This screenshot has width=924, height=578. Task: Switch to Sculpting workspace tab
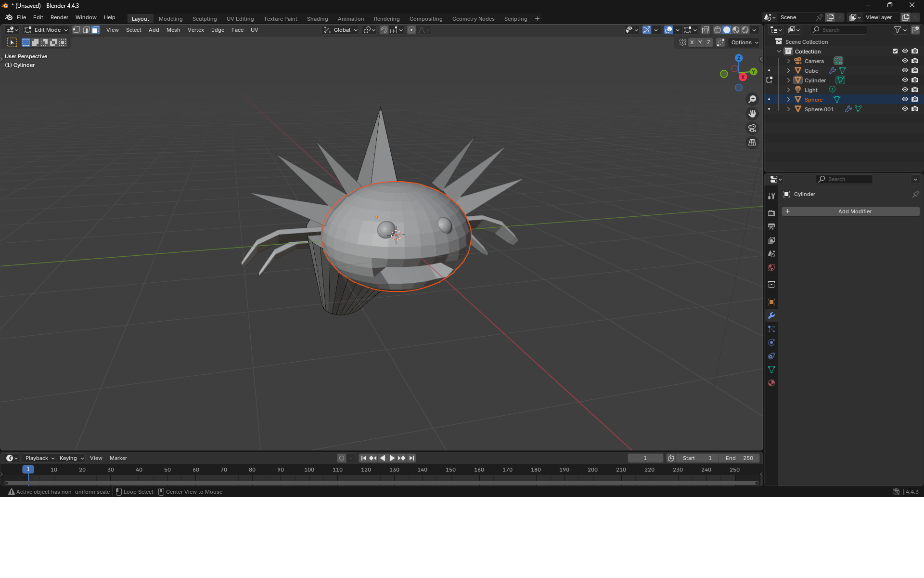(205, 19)
